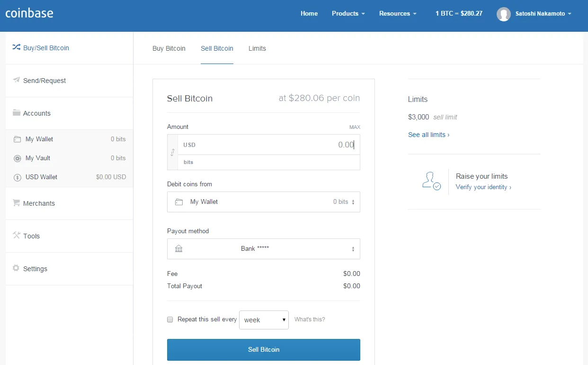Click the Verify your identity link
The image size is (588, 365).
coord(483,187)
